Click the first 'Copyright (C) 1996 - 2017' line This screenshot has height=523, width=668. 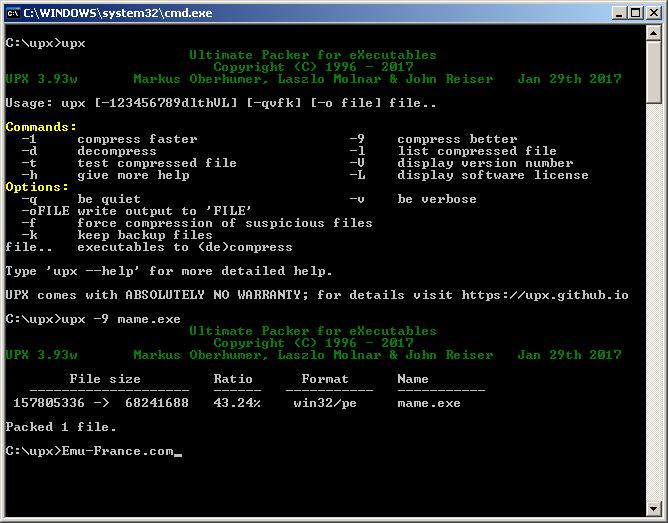point(313,67)
